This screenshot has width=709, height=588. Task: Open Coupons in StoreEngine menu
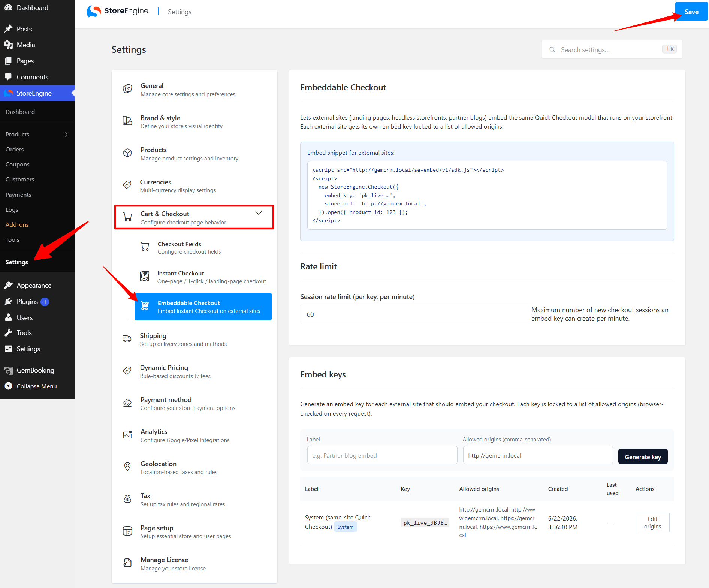coord(17,164)
